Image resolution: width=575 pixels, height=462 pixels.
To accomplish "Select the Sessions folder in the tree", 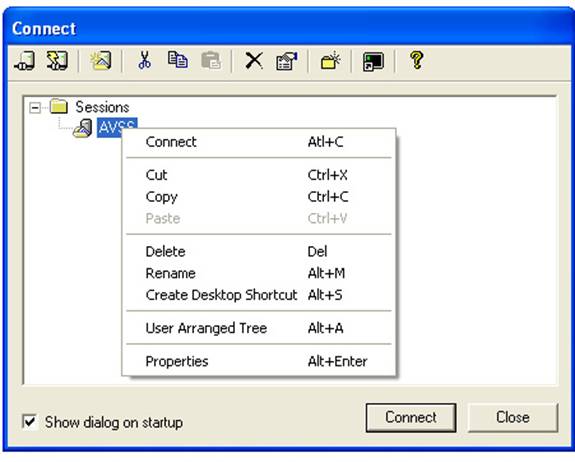I will tap(102, 107).
